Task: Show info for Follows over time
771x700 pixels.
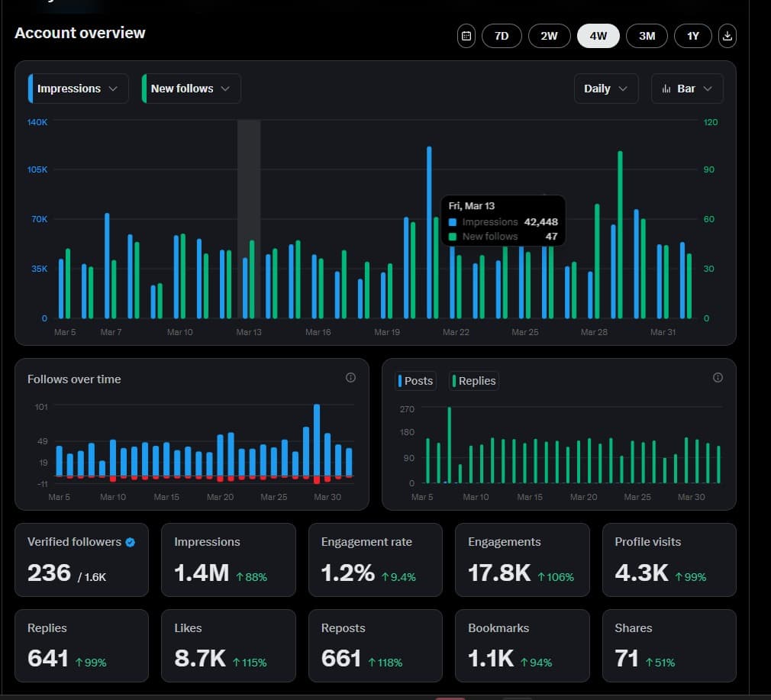Action: pyautogui.click(x=350, y=378)
